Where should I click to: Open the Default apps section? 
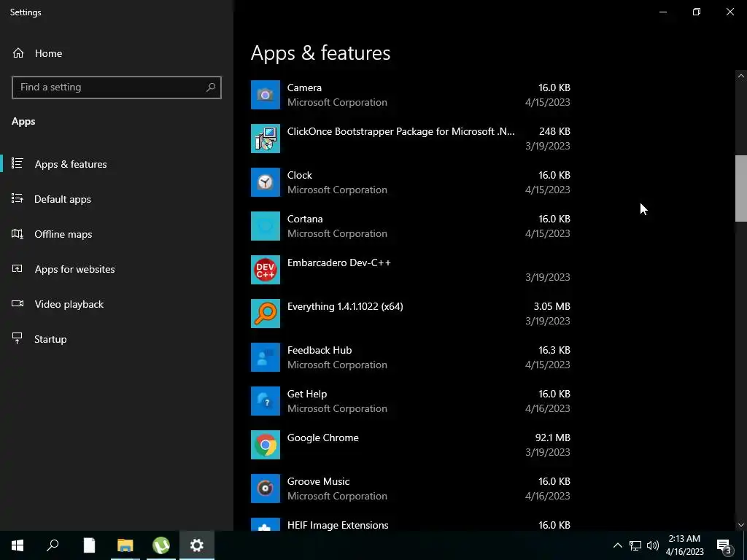(x=117, y=199)
